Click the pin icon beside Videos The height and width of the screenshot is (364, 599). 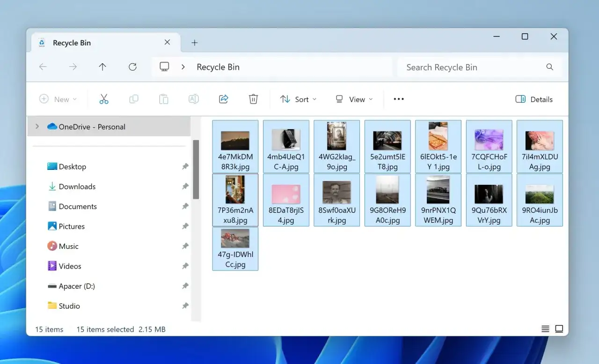click(x=185, y=266)
